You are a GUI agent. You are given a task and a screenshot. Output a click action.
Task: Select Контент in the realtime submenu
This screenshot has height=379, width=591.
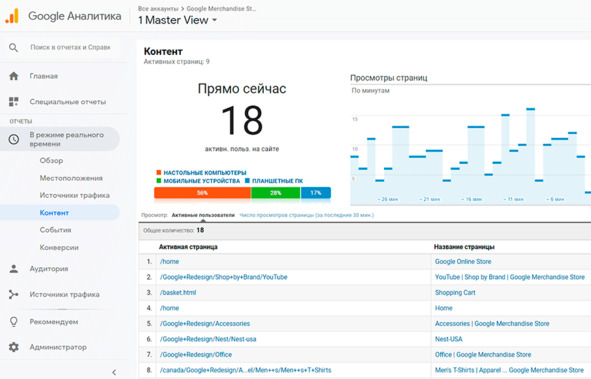(54, 213)
